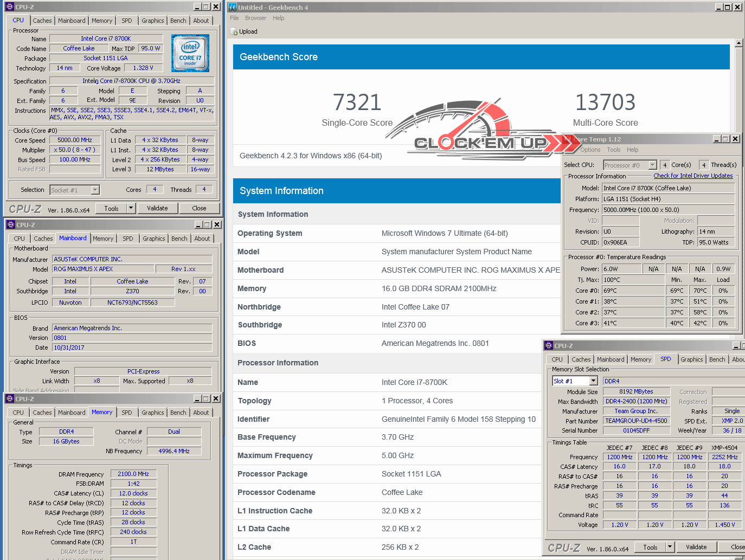
Task: Click the Upload icon in the Geekbench toolbar
Action: 234,31
